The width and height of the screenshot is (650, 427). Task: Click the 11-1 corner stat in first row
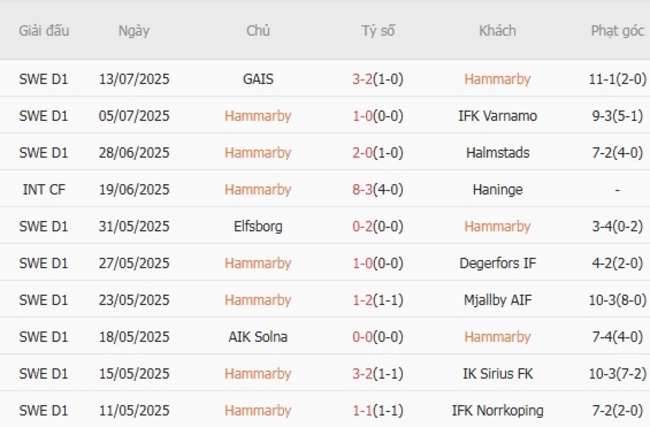[x=604, y=79]
